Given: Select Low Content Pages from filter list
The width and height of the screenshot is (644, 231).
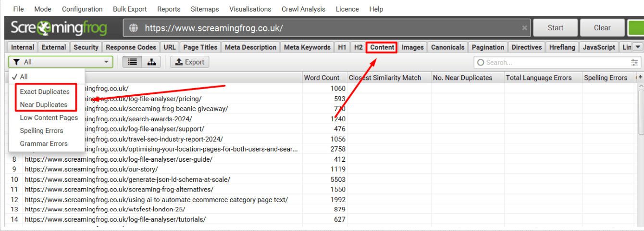Looking at the screenshot, I should pyautogui.click(x=49, y=117).
